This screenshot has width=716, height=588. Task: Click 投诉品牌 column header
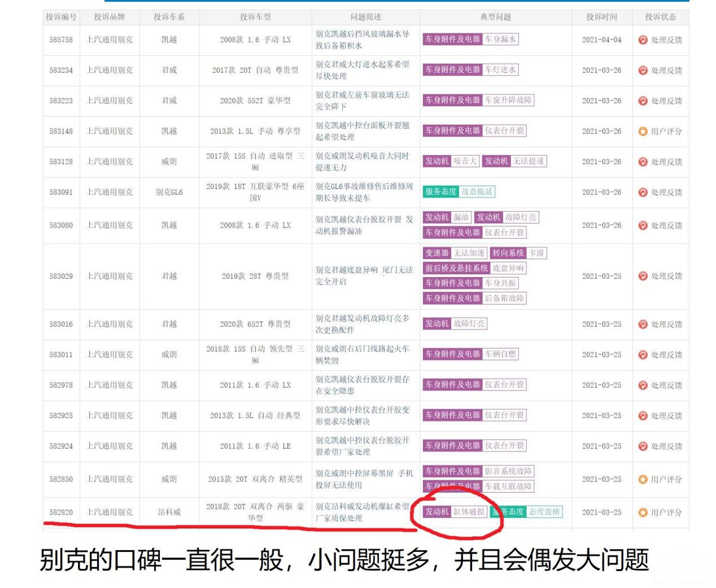(110, 17)
